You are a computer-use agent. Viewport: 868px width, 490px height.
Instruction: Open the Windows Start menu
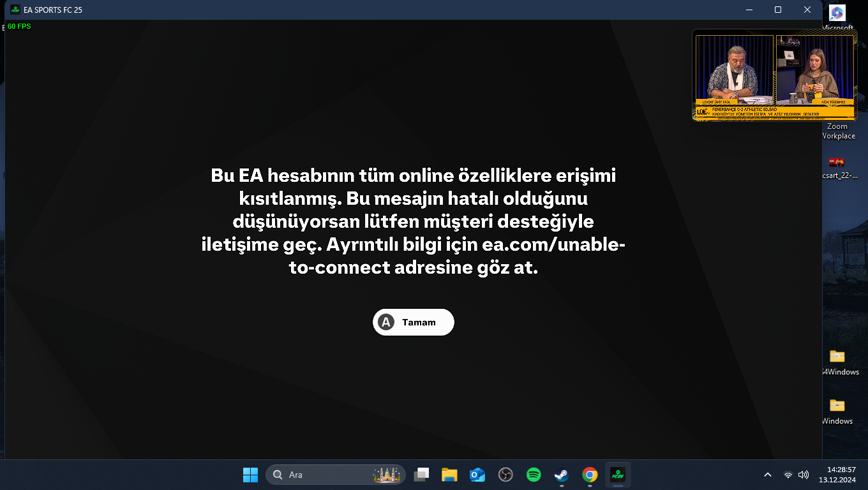250,475
